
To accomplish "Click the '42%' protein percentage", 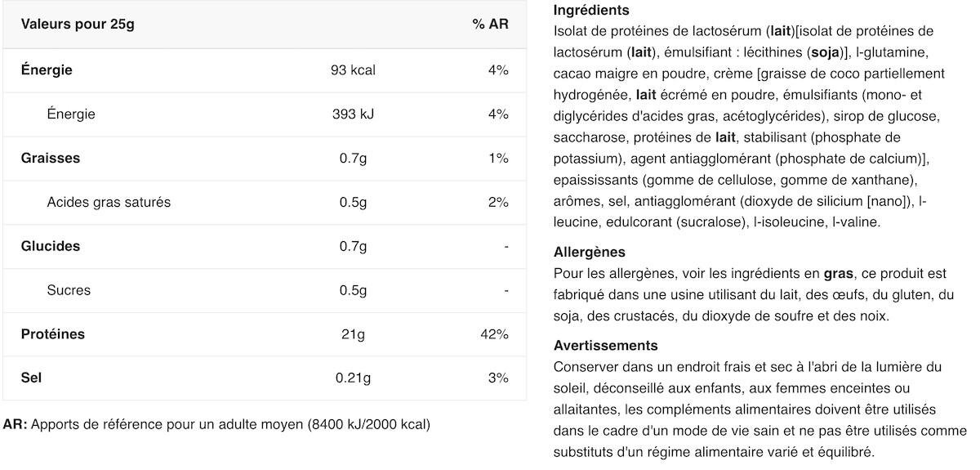I will pyautogui.click(x=496, y=334).
